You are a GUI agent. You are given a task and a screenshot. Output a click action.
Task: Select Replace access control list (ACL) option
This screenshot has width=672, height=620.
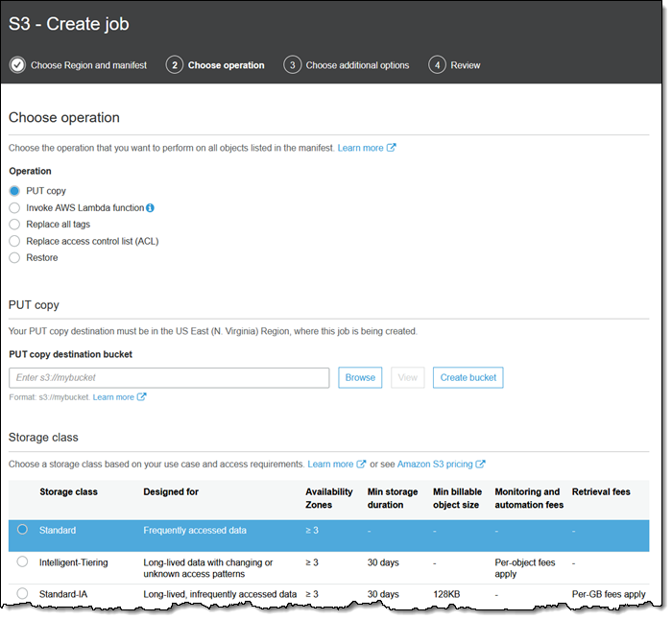(x=14, y=241)
